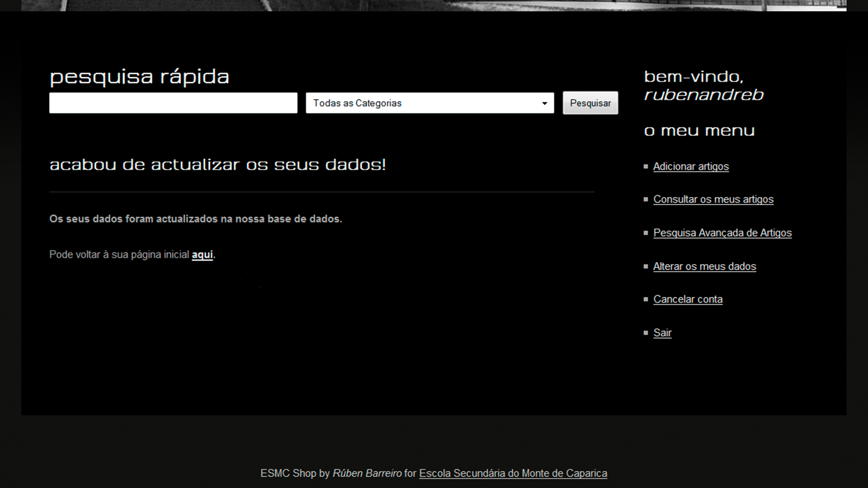Click the quick search text field

[x=173, y=103]
